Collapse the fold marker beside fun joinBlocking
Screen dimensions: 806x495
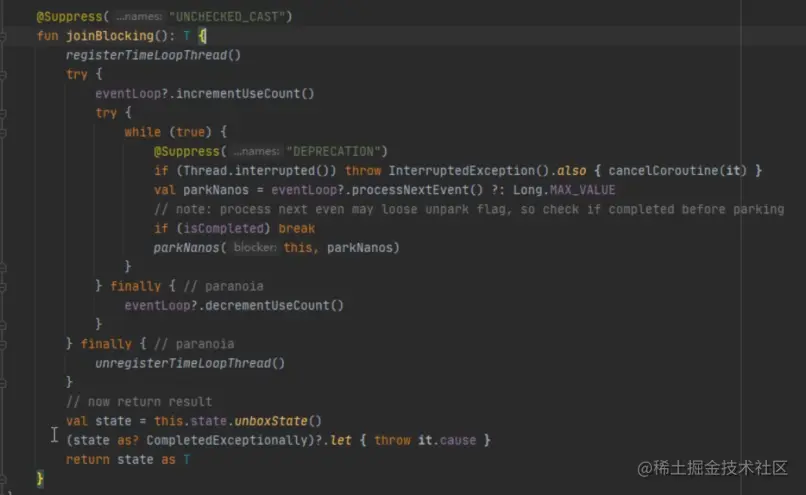pos(3,36)
